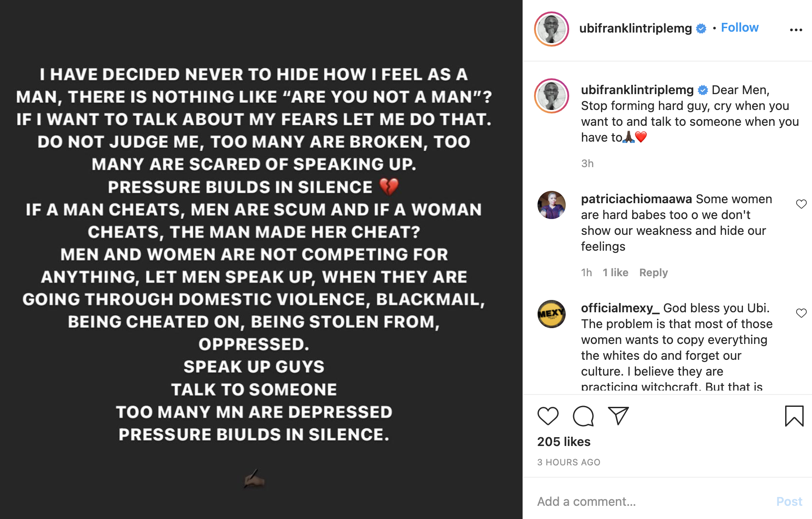Open patriciachiomaawa username link
The image size is (812, 519).
[636, 199]
